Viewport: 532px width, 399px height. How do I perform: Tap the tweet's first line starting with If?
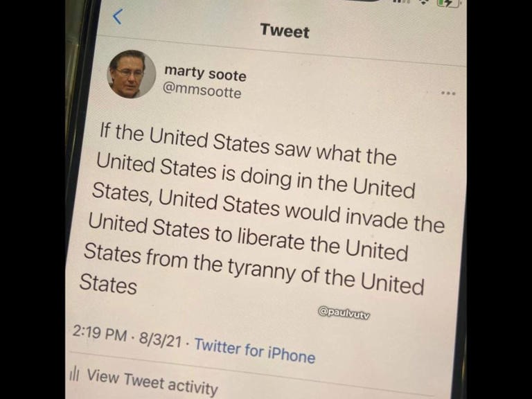click(x=248, y=144)
